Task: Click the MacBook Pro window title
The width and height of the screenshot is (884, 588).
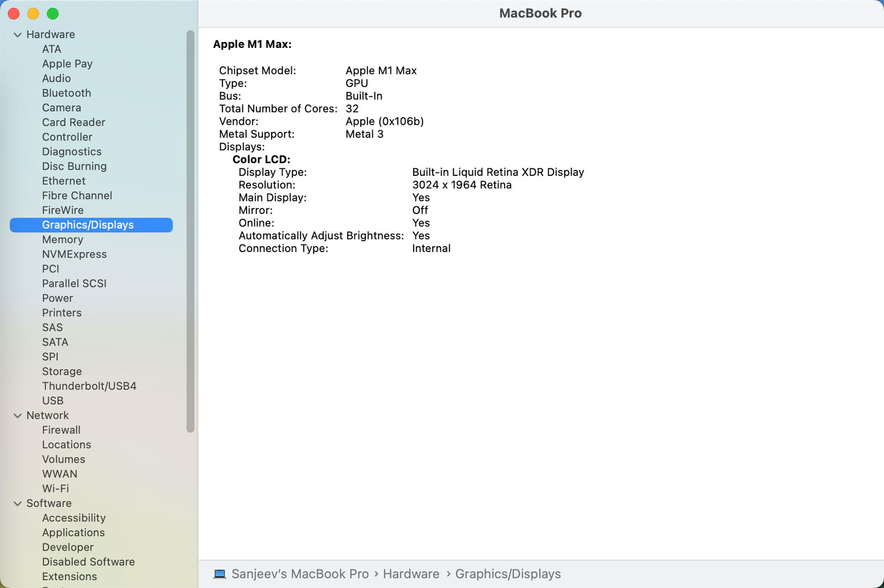Action: (541, 14)
